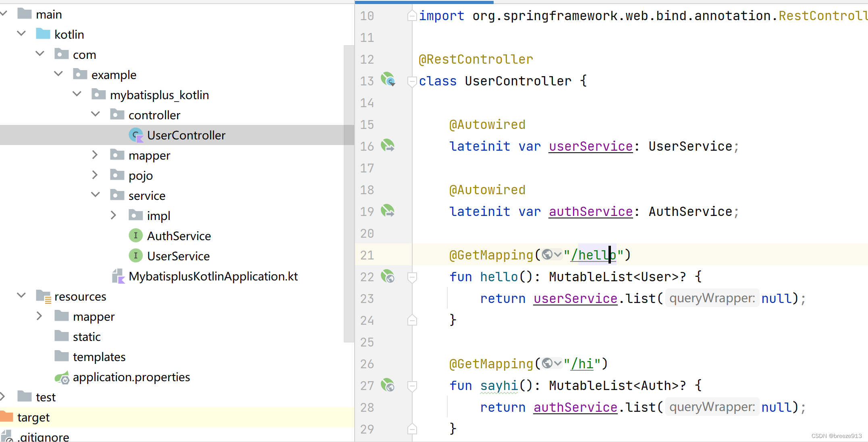Screen dimensions: 868x442
Task: Click the run icon beside class UserController
Action: click(387, 80)
